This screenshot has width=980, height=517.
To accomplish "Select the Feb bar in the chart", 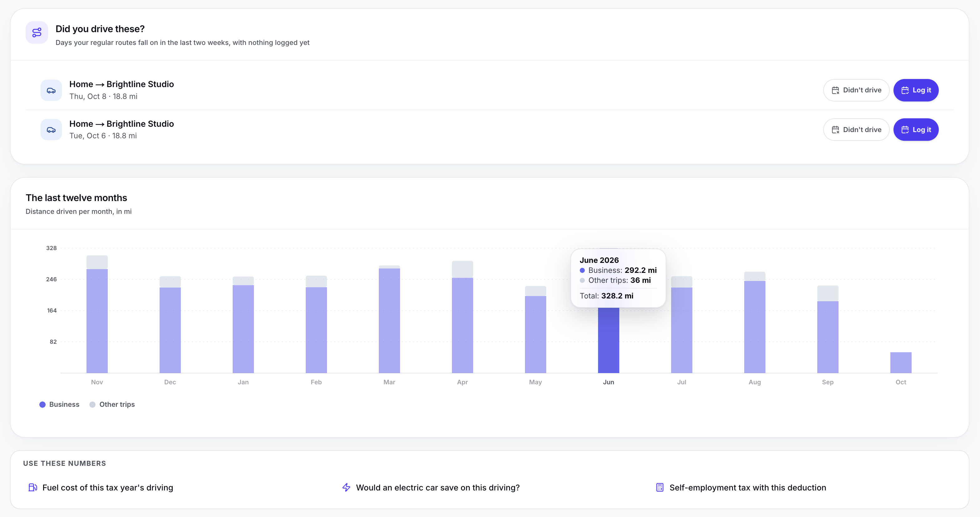I will pyautogui.click(x=316, y=324).
